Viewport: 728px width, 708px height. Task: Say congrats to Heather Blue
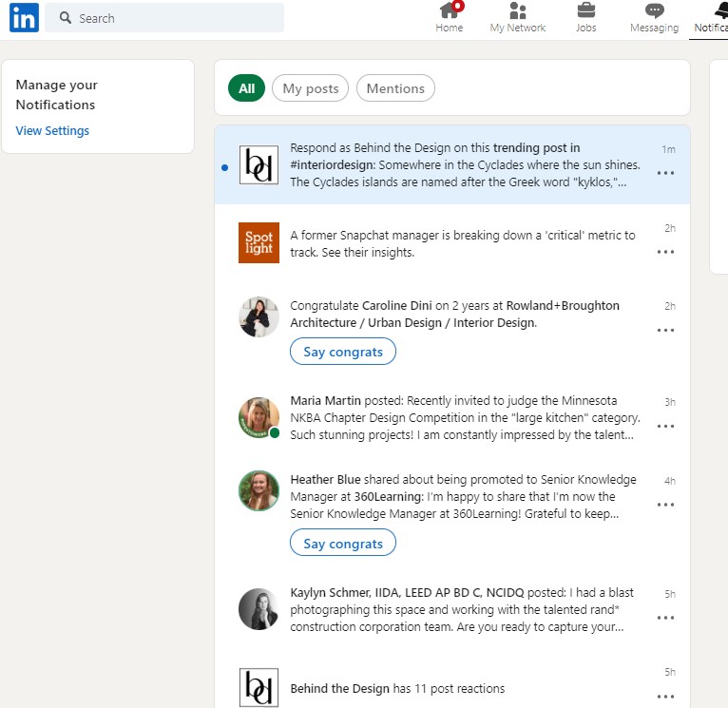[x=343, y=544]
